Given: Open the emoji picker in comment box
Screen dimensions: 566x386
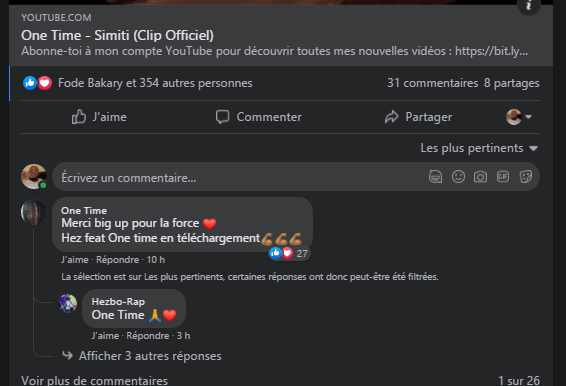Looking at the screenshot, I should click(x=458, y=177).
